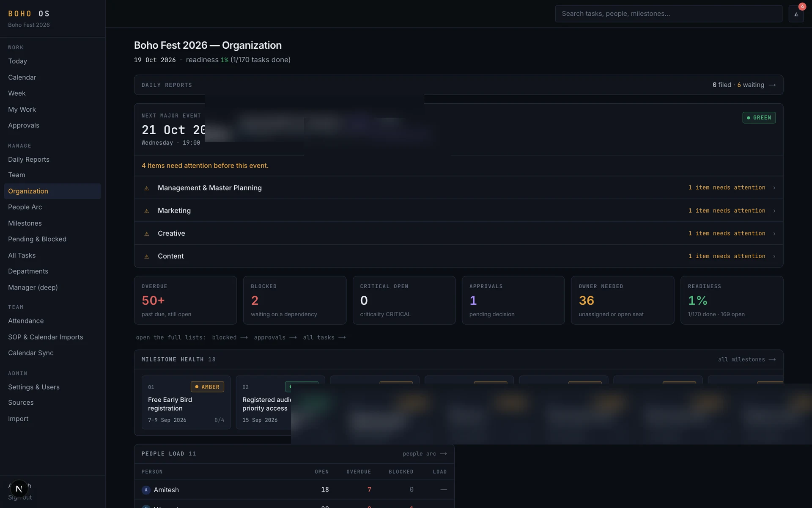Screen dimensions: 812x508
Task: Open the all milestones link
Action: tap(746, 359)
